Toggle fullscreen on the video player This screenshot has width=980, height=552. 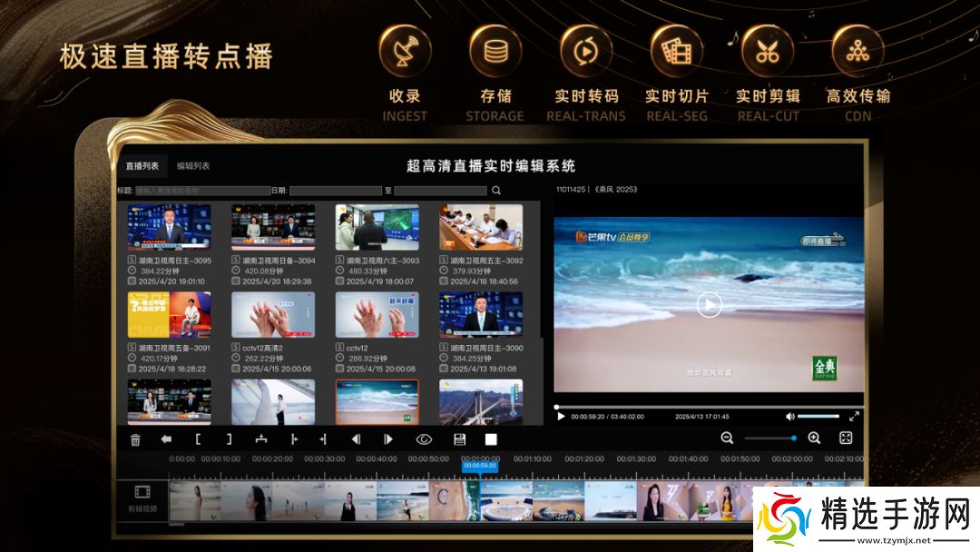point(854,416)
